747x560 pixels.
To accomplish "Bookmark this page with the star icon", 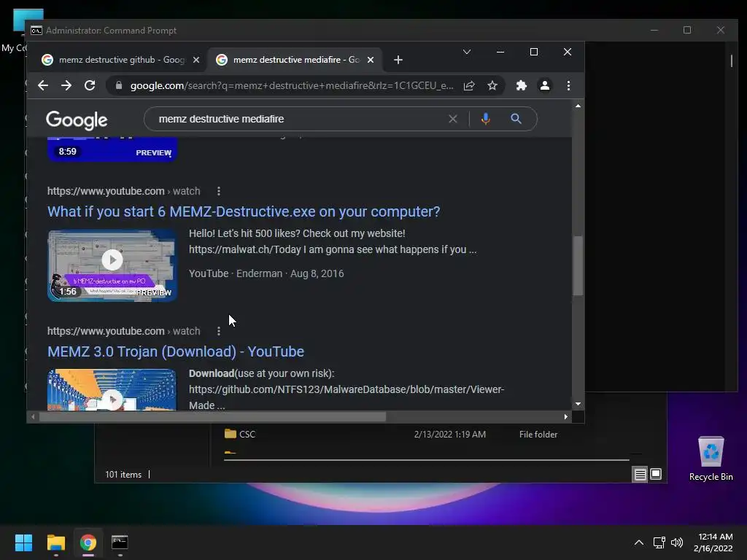I will click(x=492, y=86).
